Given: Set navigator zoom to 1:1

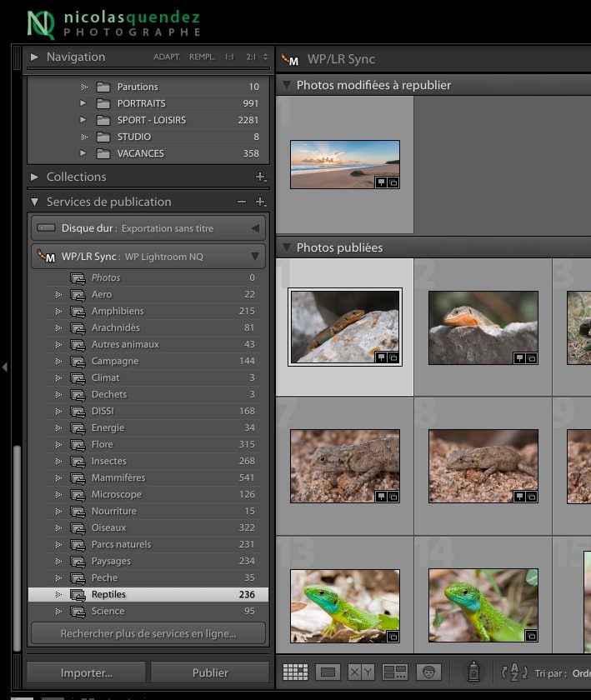Looking at the screenshot, I should click(229, 57).
